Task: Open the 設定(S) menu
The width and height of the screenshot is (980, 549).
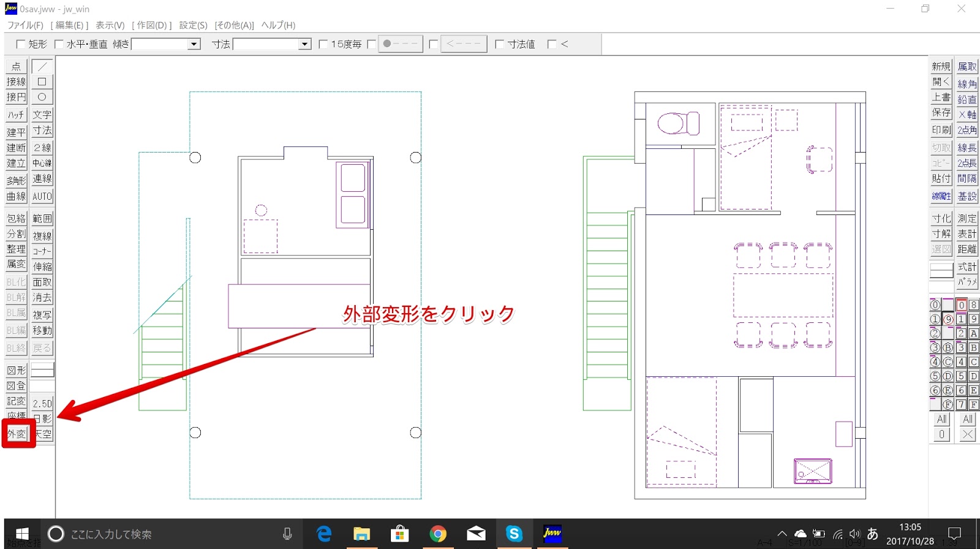Action: (x=193, y=25)
